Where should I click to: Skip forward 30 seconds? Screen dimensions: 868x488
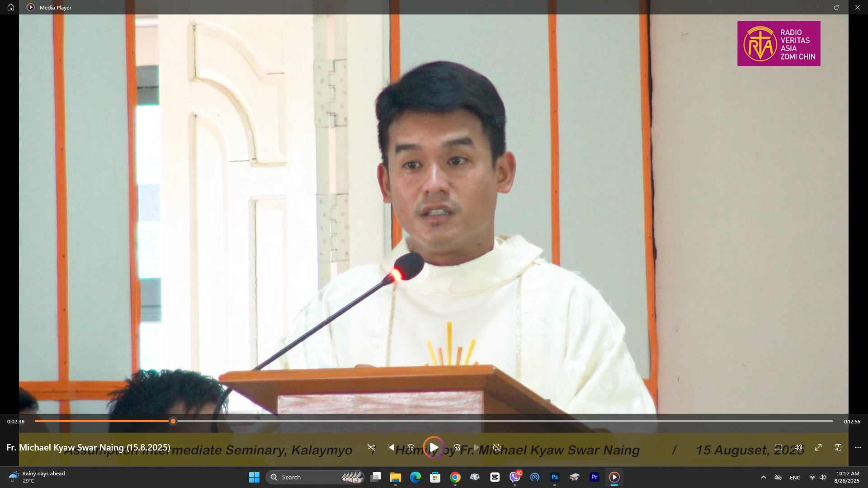click(x=457, y=447)
